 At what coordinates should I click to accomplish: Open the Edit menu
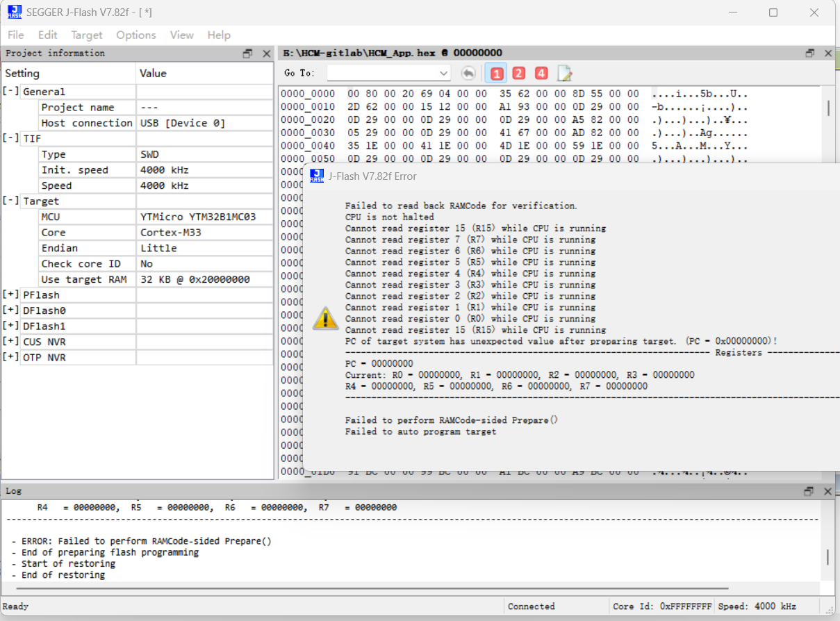48,35
